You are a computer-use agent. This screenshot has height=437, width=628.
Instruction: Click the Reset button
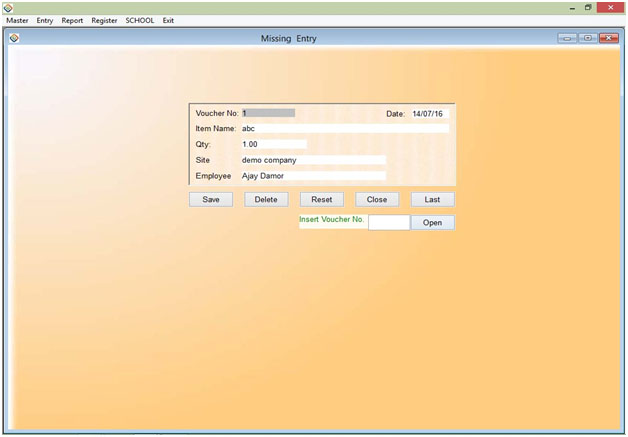click(321, 199)
